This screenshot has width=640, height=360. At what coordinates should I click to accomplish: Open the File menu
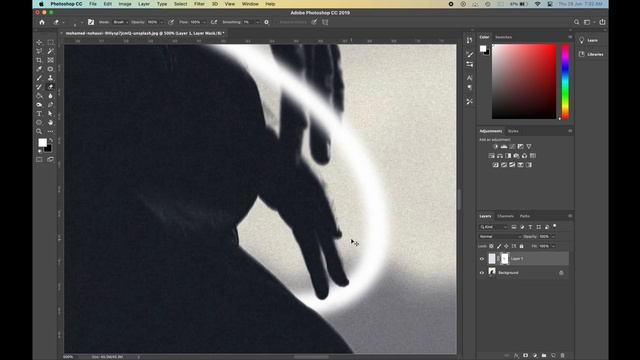[x=93, y=4]
